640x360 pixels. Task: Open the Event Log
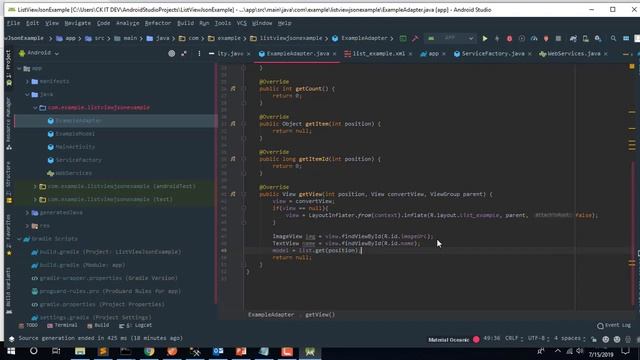point(614,325)
